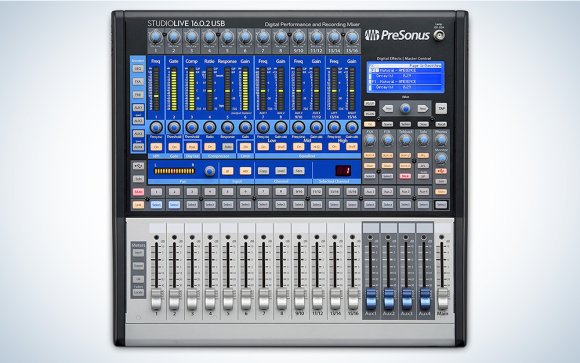Image resolution: width=580 pixels, height=363 pixels.
Task: Click the Talkback level knob
Action: pos(405,140)
